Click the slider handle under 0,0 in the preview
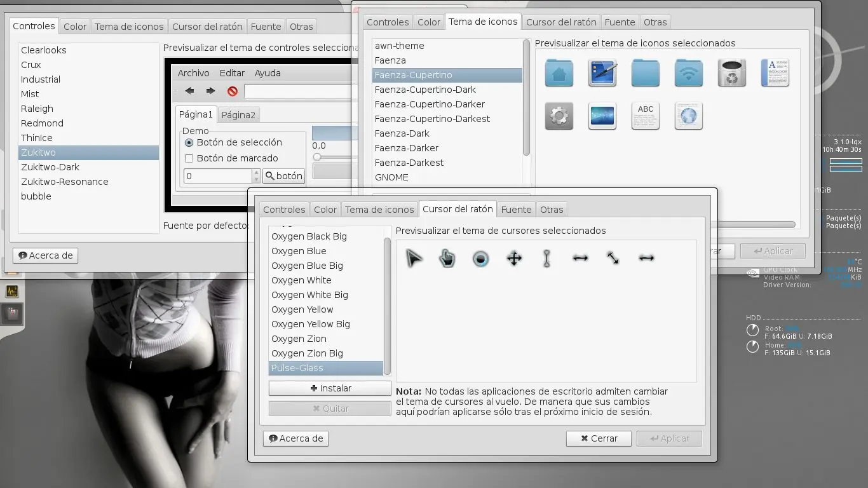The image size is (868, 488). click(x=317, y=157)
